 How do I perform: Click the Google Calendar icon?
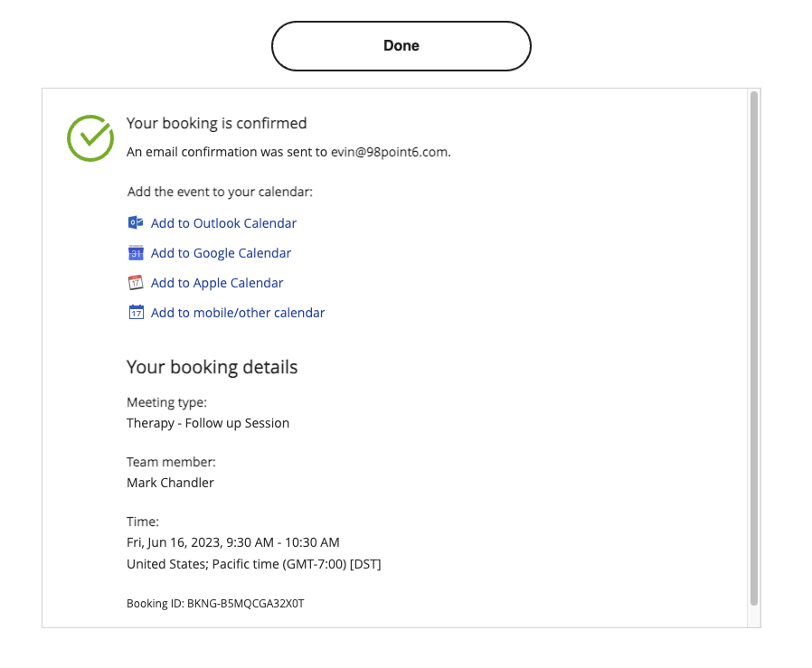(x=136, y=253)
